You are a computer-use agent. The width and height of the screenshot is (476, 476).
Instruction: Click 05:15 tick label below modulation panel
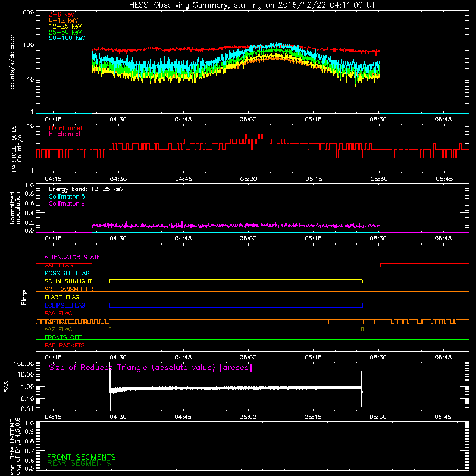coord(314,239)
